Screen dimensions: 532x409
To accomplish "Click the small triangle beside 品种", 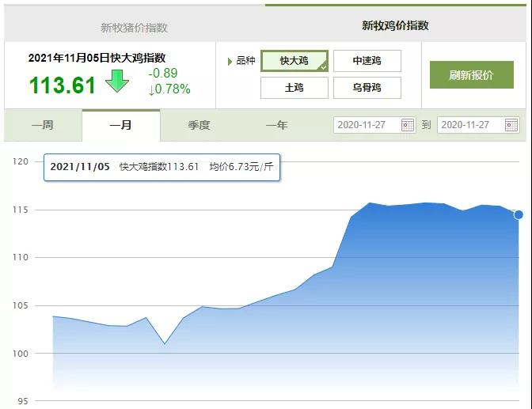I will pos(230,62).
